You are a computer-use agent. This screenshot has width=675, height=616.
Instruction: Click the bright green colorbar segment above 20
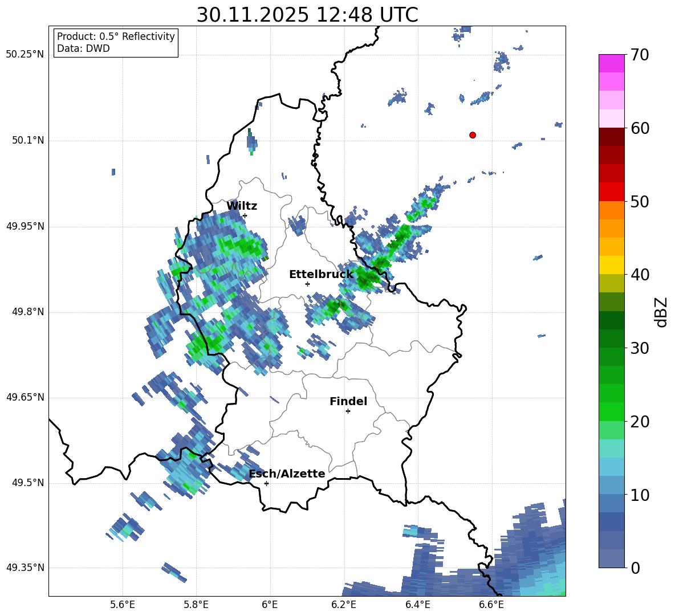(x=611, y=411)
